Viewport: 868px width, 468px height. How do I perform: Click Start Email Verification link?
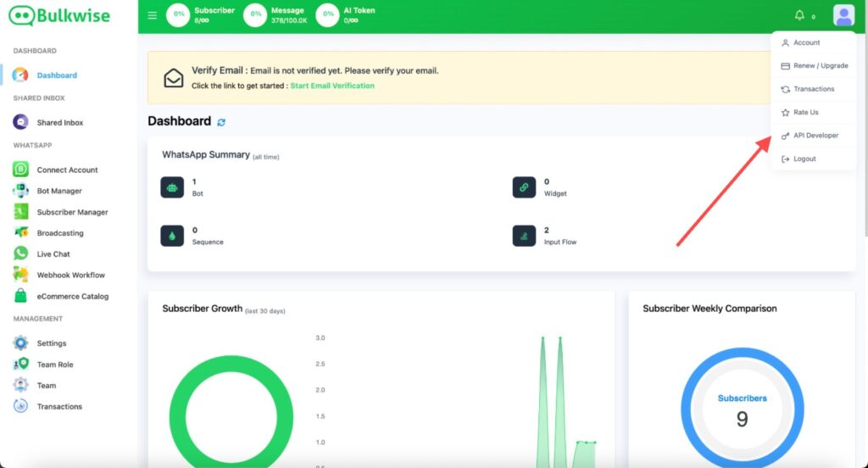pyautogui.click(x=332, y=86)
